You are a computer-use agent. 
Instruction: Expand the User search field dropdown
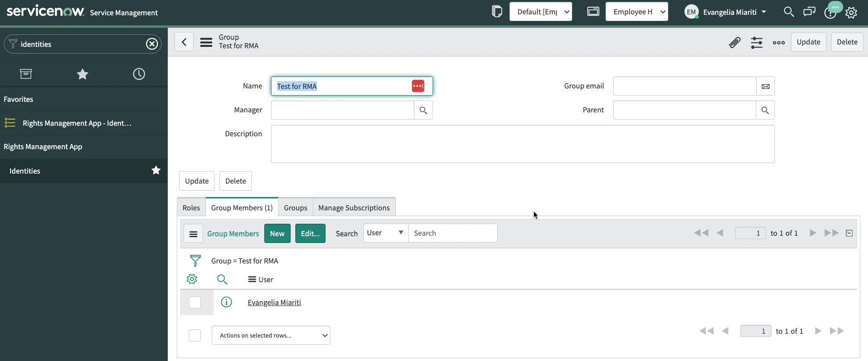(386, 233)
